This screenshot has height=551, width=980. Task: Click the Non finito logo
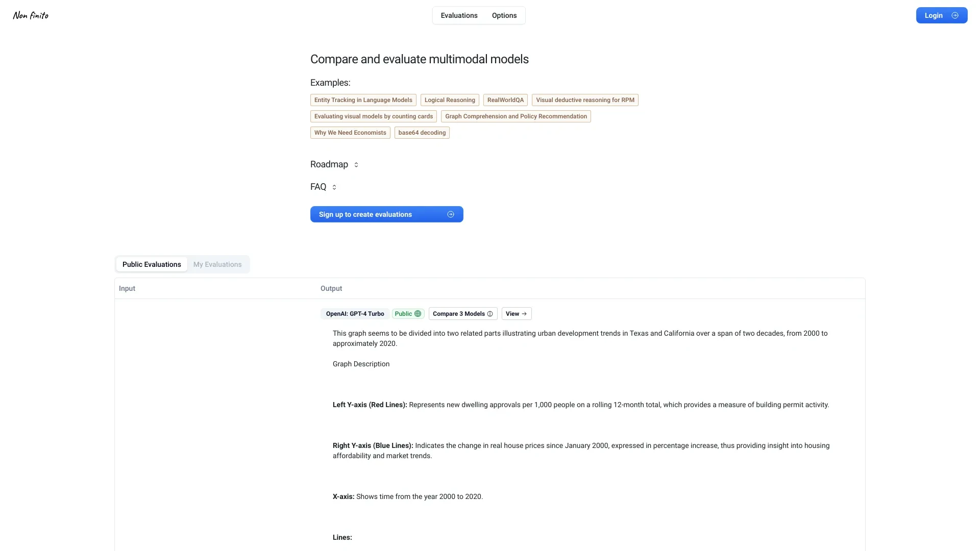pyautogui.click(x=31, y=15)
